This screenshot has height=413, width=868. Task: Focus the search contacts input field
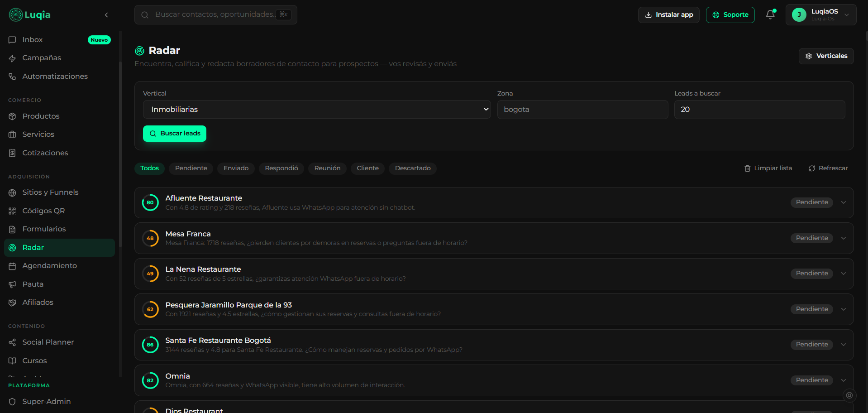[x=215, y=14]
